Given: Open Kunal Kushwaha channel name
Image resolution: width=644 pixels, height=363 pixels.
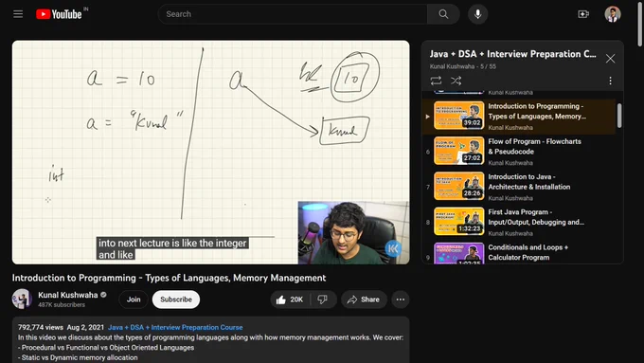Looking at the screenshot, I should tap(68, 295).
